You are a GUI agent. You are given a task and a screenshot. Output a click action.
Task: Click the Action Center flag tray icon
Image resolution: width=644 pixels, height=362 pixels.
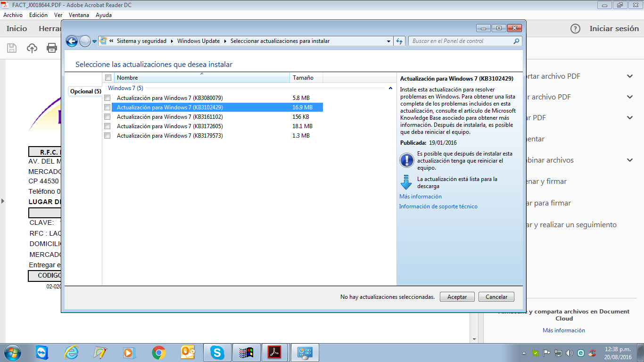547,353
